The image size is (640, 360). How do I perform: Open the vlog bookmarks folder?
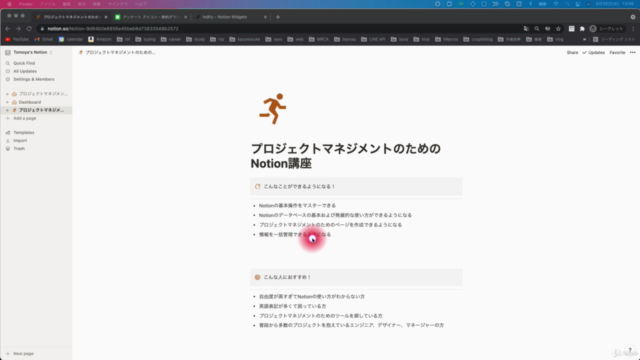pos(555,39)
